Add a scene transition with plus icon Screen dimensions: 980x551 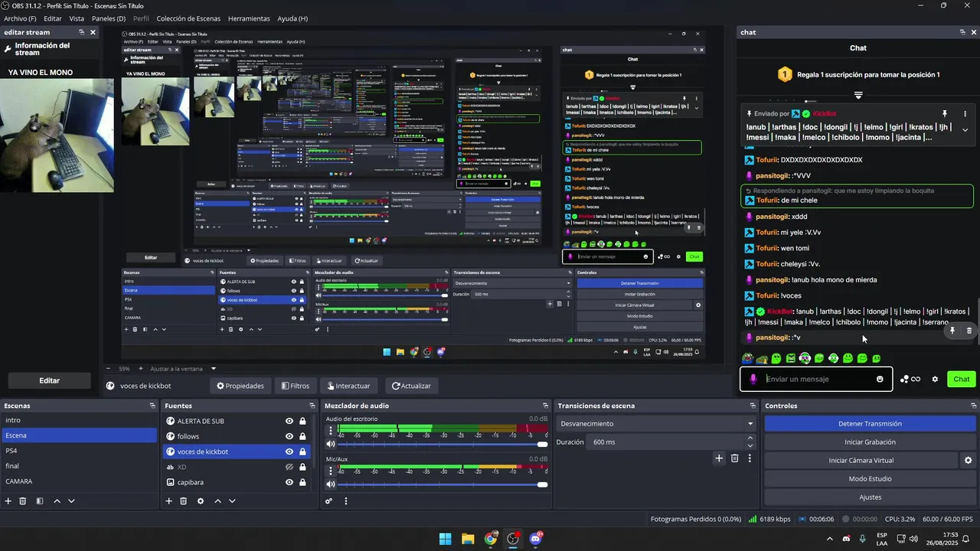tap(719, 458)
